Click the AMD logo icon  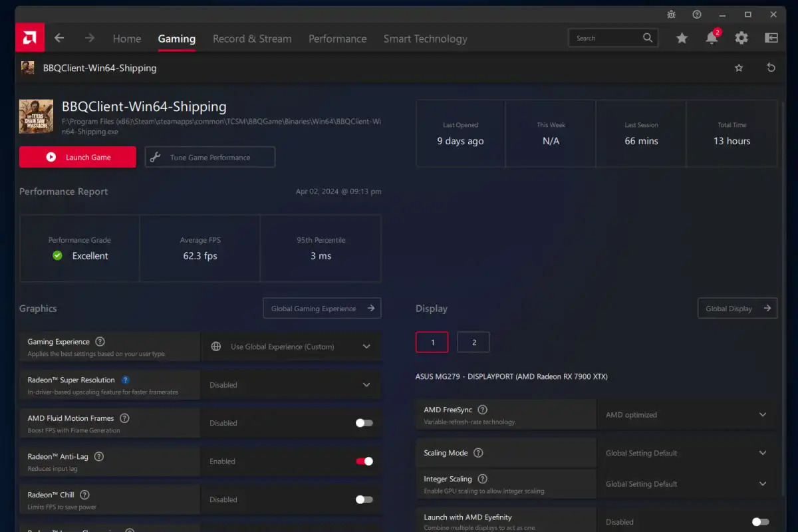coord(30,38)
